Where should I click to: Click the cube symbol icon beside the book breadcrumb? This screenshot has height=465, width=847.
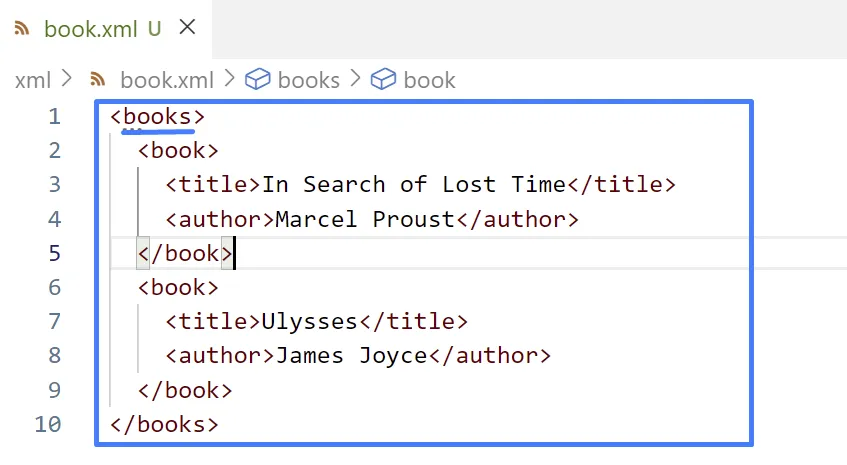pyautogui.click(x=384, y=80)
